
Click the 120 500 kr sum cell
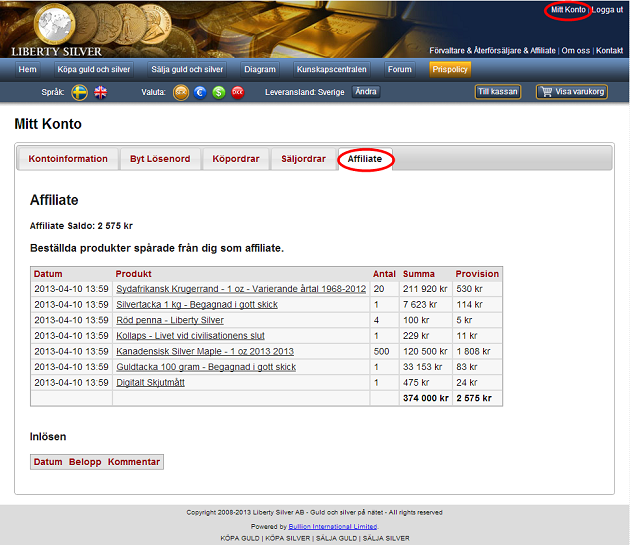(425, 351)
